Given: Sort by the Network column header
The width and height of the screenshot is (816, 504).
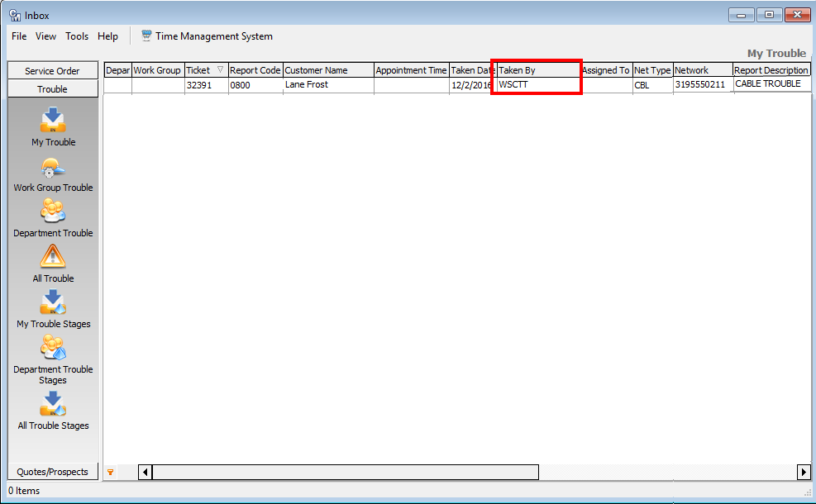Looking at the screenshot, I should 703,70.
